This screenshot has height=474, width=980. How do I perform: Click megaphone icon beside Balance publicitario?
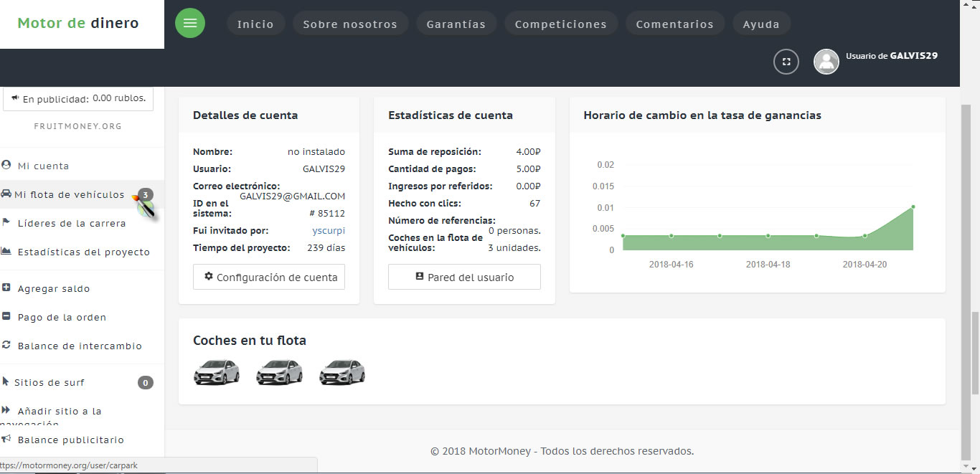click(6, 439)
